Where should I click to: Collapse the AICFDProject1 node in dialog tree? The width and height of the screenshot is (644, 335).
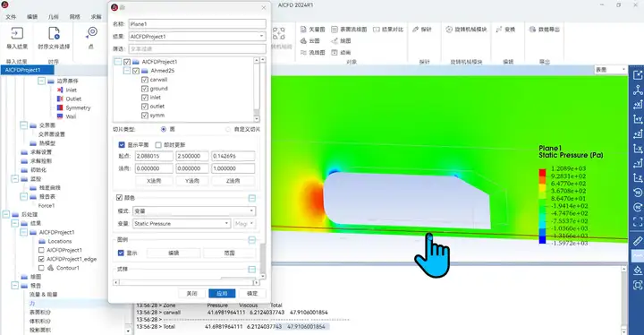pos(118,62)
